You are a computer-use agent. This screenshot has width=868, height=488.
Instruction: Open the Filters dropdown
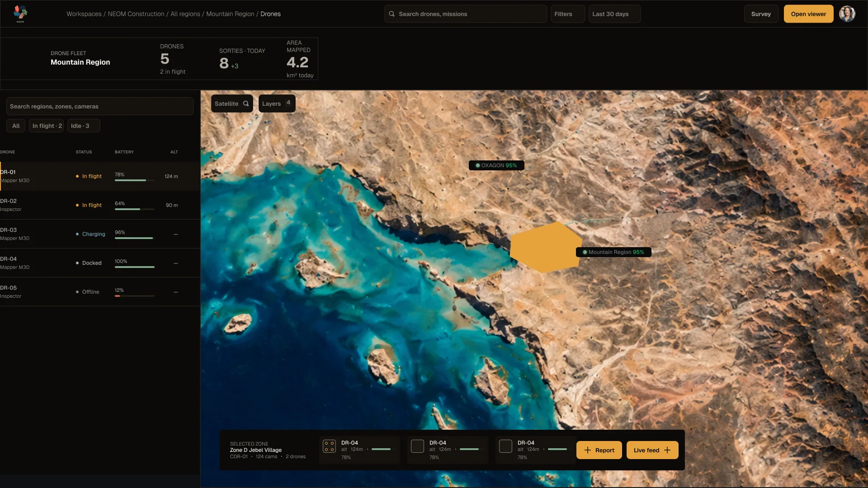(568, 14)
